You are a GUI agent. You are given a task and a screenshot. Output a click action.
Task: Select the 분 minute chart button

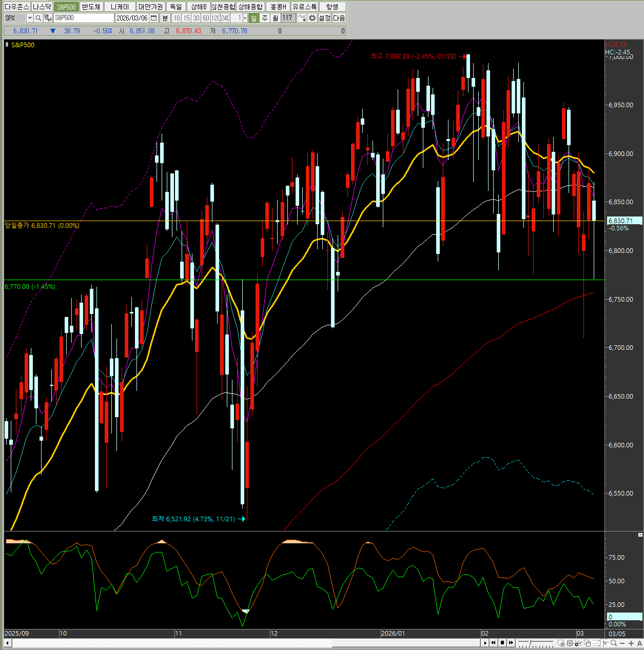coord(165,18)
